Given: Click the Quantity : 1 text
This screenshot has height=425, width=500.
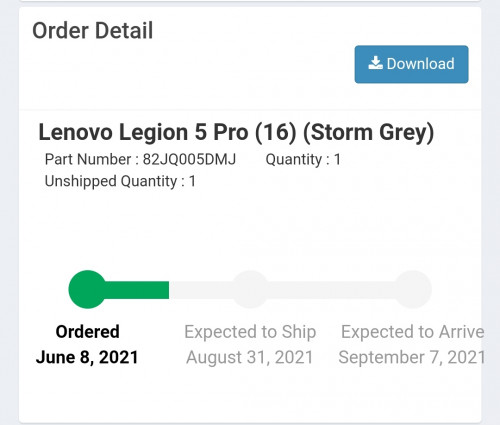Looking at the screenshot, I should coord(303,159).
